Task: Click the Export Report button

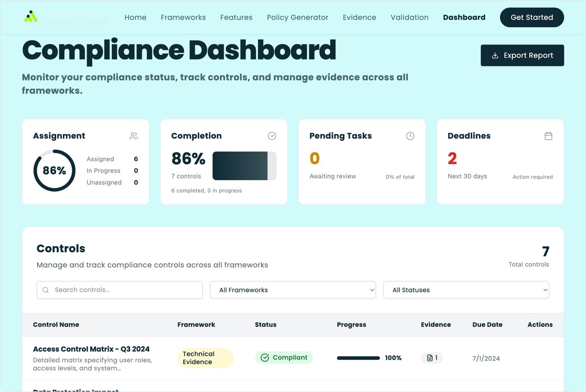Action: 522,55
